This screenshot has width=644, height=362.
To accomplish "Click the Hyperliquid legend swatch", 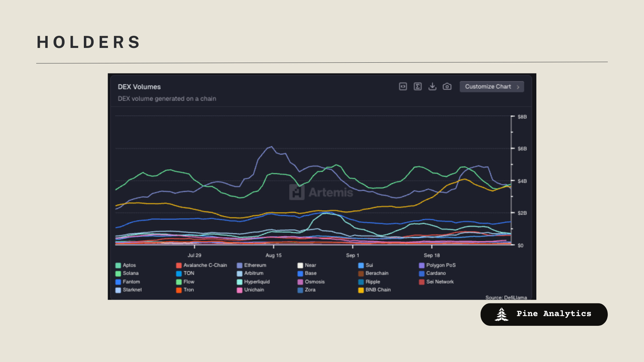I will (x=239, y=282).
